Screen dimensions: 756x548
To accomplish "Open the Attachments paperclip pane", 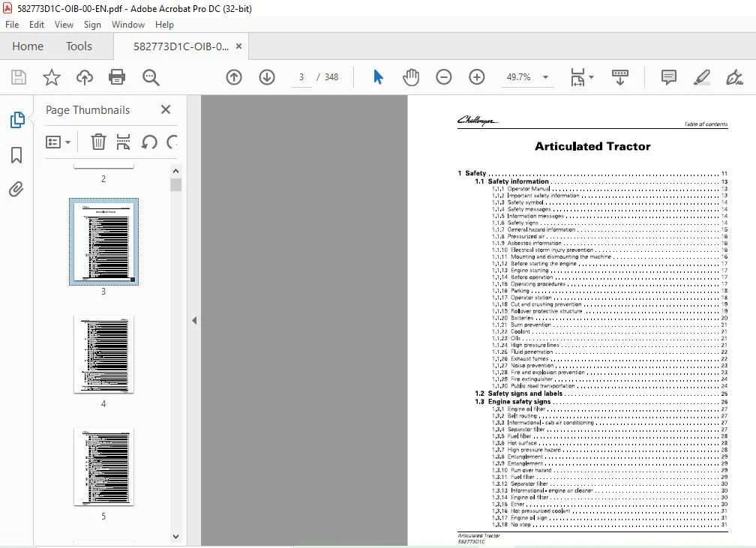I will [16, 190].
